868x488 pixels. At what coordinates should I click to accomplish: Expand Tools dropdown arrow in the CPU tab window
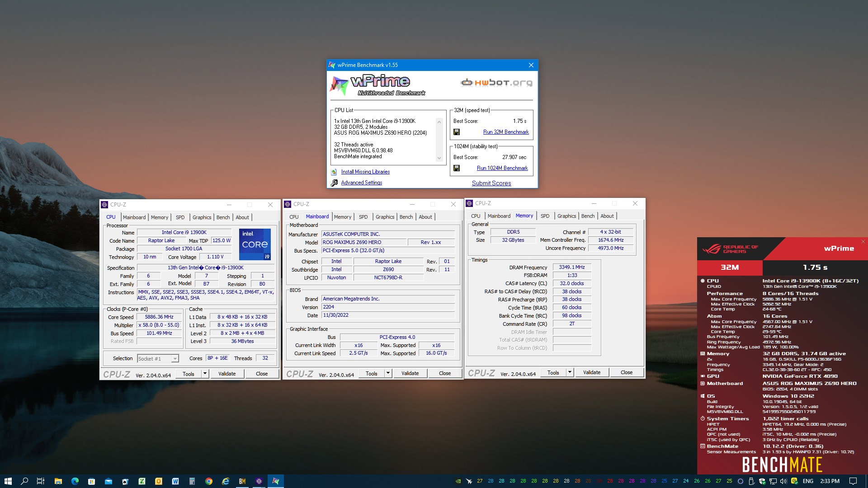(205, 374)
